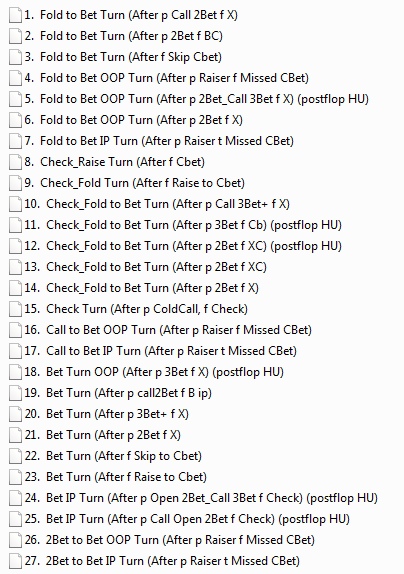Select file icon beside item 15

point(15,310)
